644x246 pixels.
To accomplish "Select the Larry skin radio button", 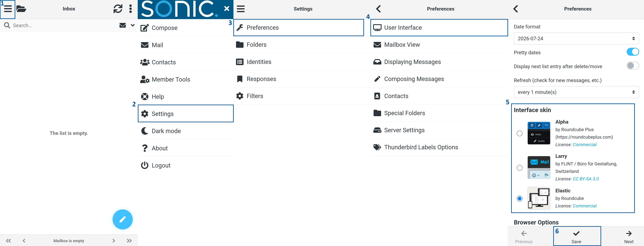I will click(520, 168).
